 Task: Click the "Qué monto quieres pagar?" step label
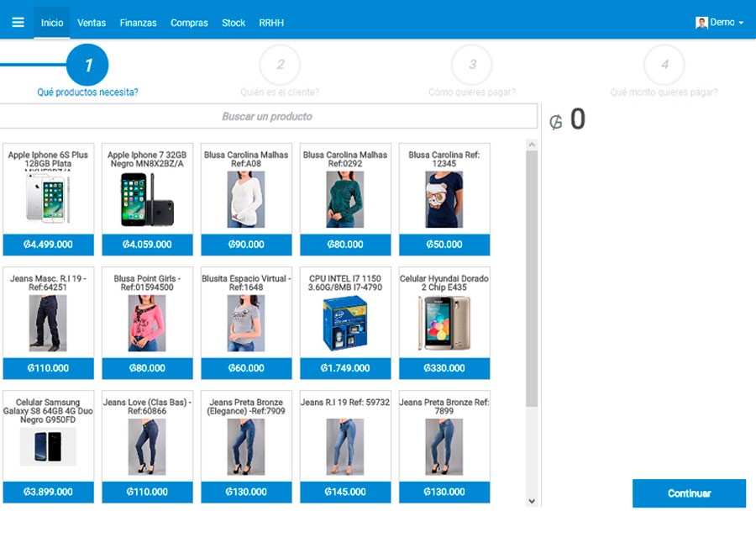[x=664, y=92]
